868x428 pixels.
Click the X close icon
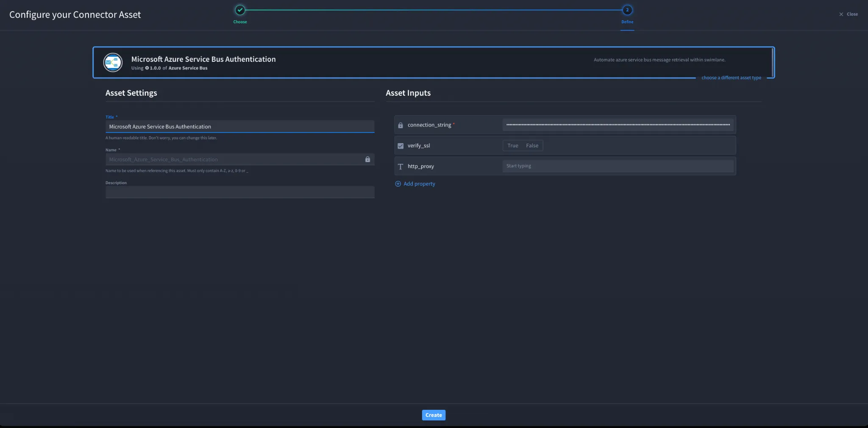coord(841,14)
